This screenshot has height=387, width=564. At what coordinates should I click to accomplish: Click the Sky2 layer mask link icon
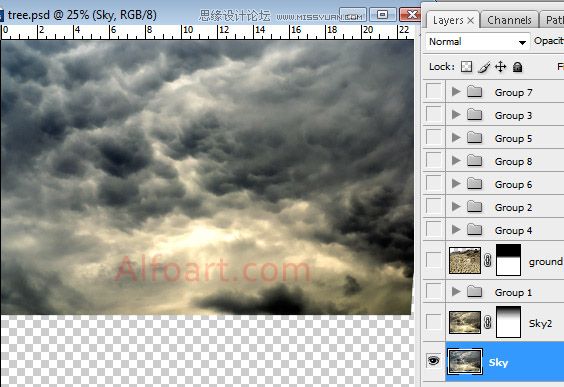point(488,322)
